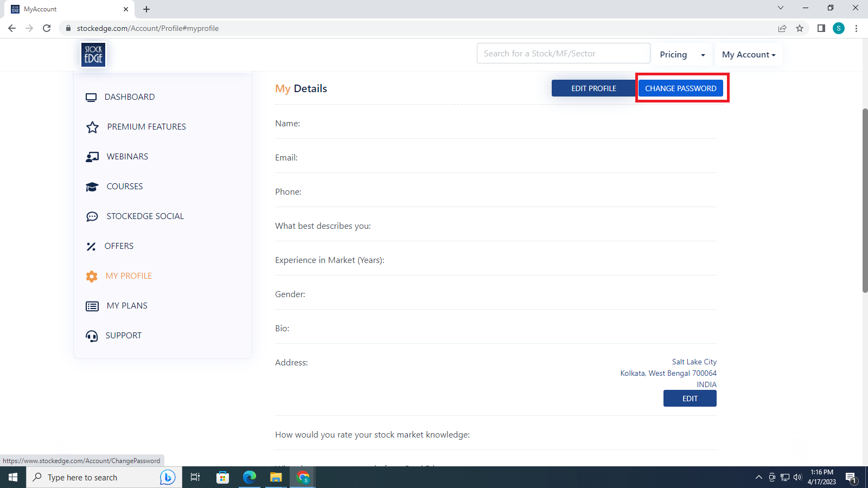The width and height of the screenshot is (868, 488).
Task: Open Dashboard via monitor icon
Action: (x=91, y=97)
